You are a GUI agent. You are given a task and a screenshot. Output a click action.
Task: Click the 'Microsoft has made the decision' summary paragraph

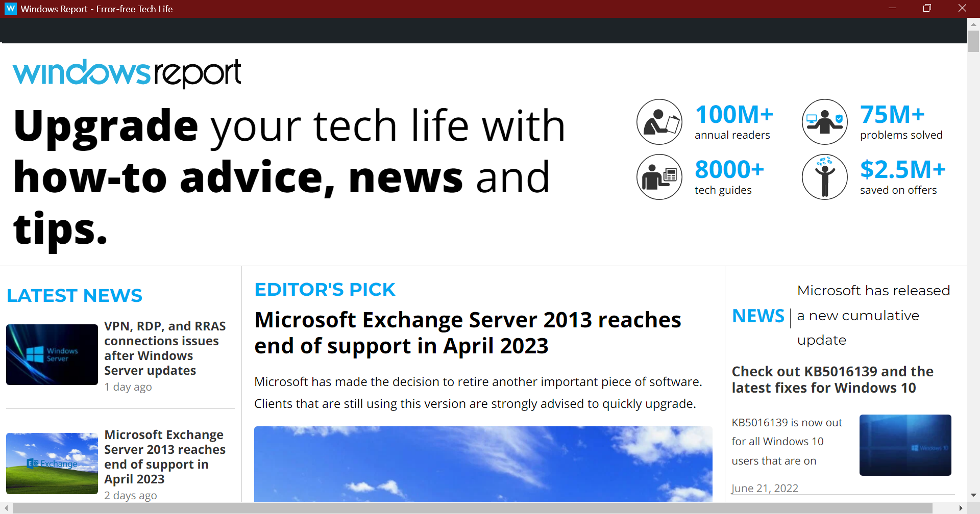coord(478,393)
